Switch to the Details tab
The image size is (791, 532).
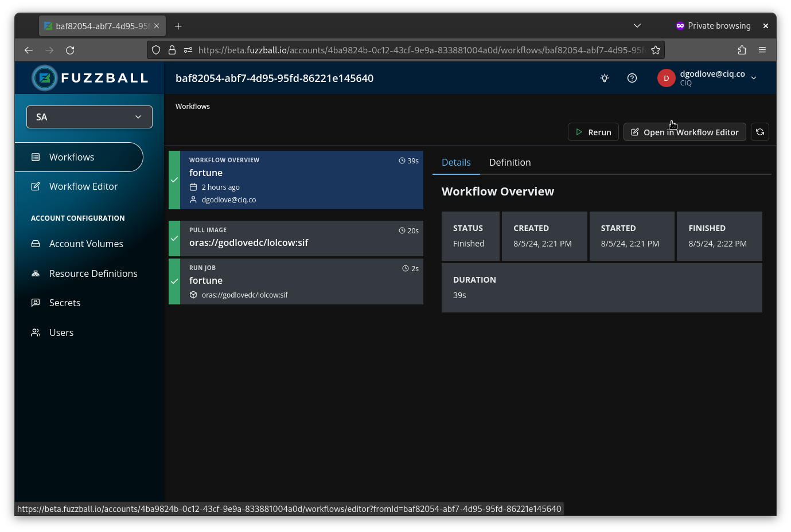coord(456,163)
